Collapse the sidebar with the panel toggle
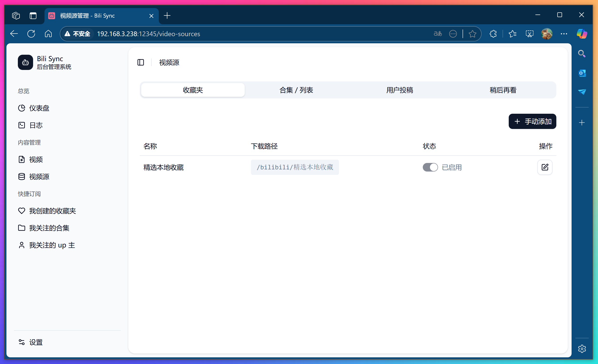The height and width of the screenshot is (364, 598). coord(140,63)
